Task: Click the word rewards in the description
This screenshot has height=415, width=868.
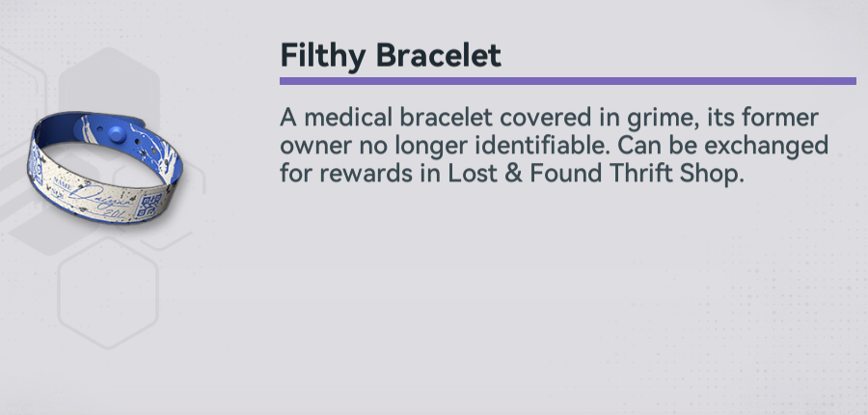Action: [x=366, y=174]
